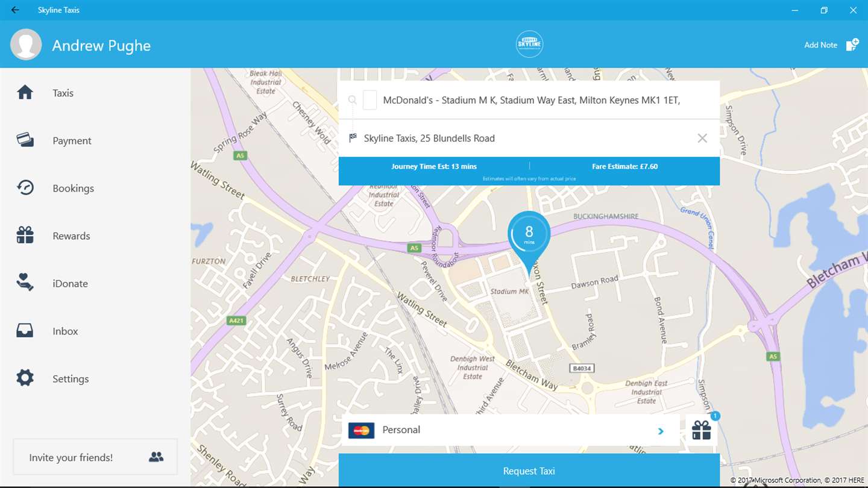Screen dimensions: 868x488
Task: Open the Settings label in sidebar
Action: tap(71, 379)
